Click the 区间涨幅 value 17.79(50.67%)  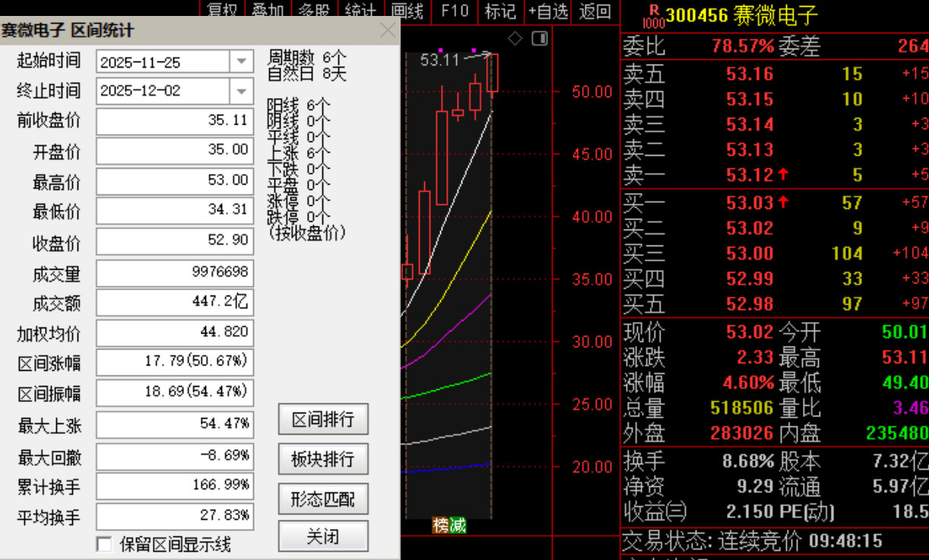click(175, 362)
